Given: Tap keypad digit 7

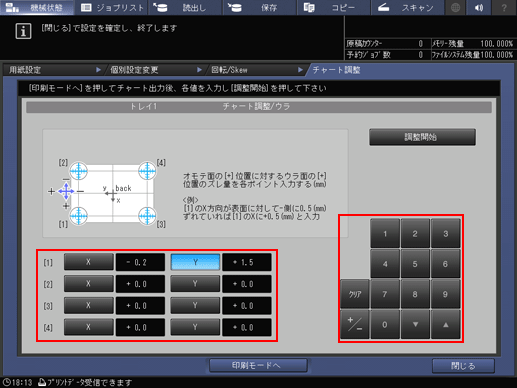Looking at the screenshot, I should [385, 294].
